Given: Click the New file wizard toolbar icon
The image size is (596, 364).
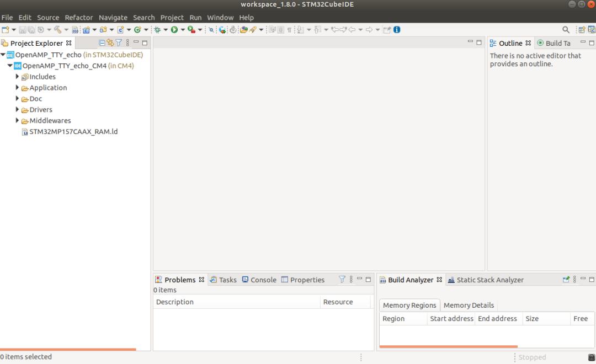Looking at the screenshot, I should [x=6, y=30].
